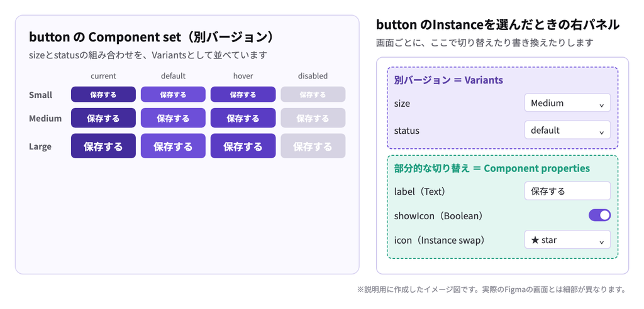Click the Medium default 保存する button
This screenshot has width=644, height=309.
[x=173, y=118]
